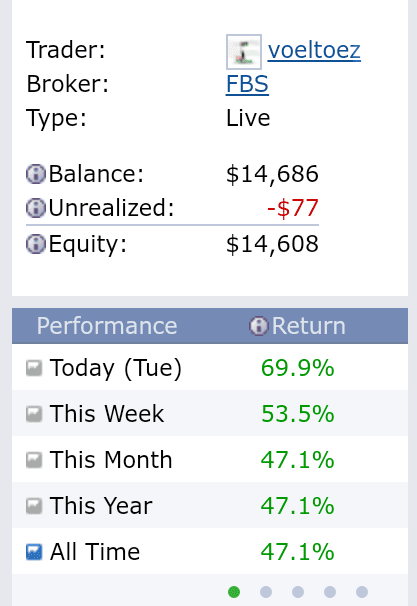Toggle chart icon for This Year

click(x=34, y=506)
